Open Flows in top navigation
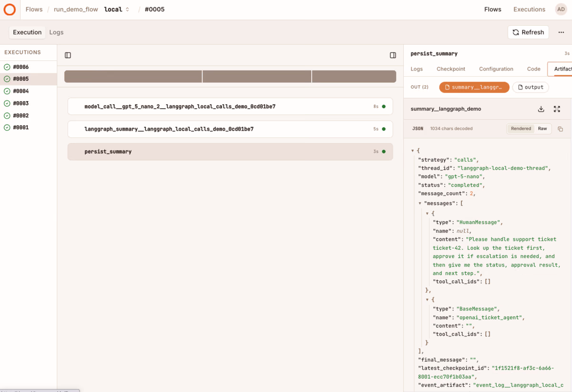Viewport: 572px width, 392px height. [493, 10]
